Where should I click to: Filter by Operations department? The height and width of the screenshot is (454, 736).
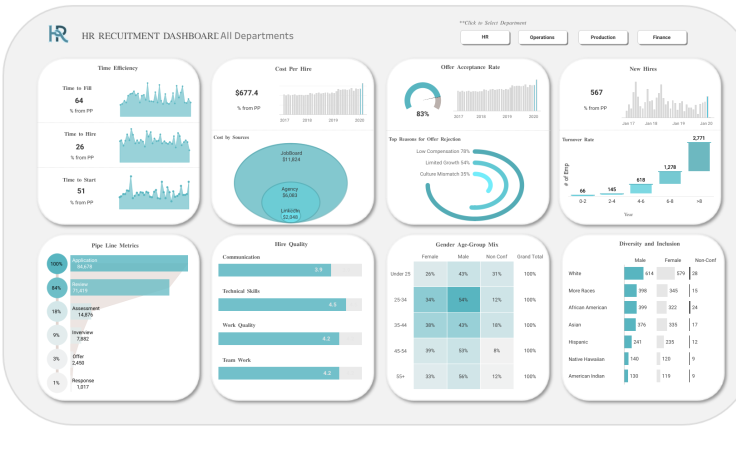tap(542, 37)
